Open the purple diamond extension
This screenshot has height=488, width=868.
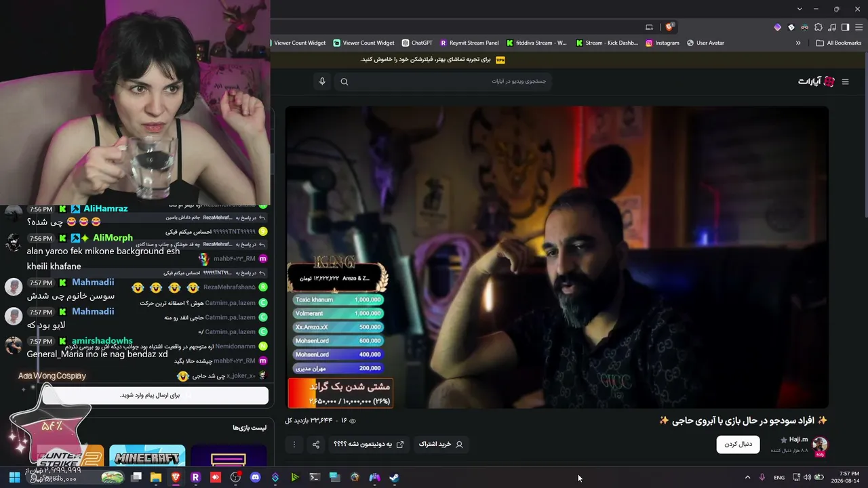(x=778, y=27)
